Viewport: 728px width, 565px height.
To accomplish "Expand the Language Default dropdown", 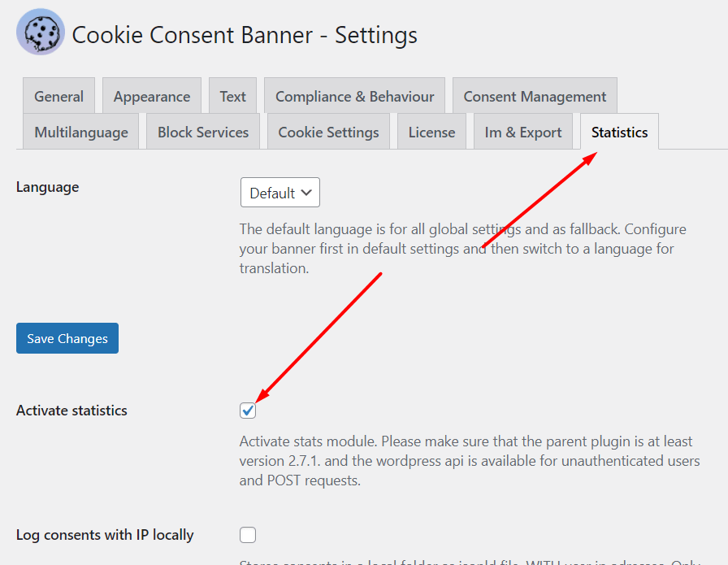I will pyautogui.click(x=280, y=193).
